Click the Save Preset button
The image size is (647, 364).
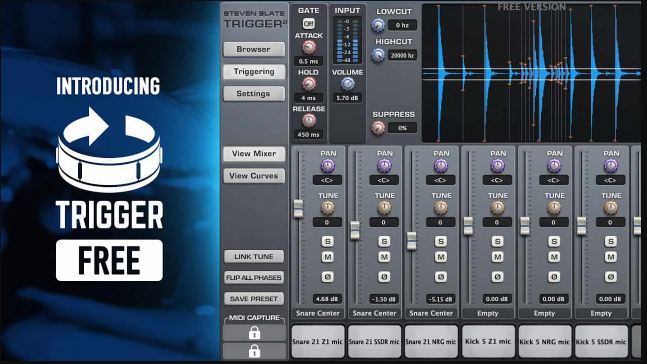pyautogui.click(x=254, y=298)
